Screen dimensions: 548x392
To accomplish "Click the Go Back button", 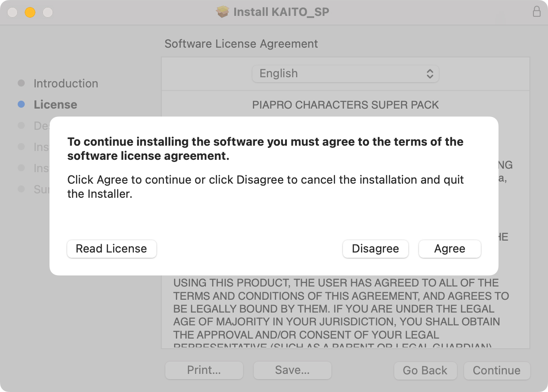I will tap(425, 370).
